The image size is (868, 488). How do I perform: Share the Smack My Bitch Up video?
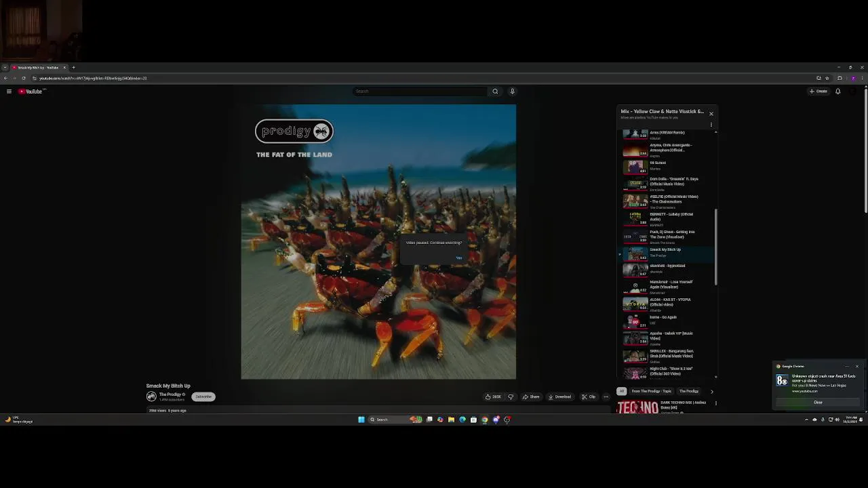(x=531, y=397)
